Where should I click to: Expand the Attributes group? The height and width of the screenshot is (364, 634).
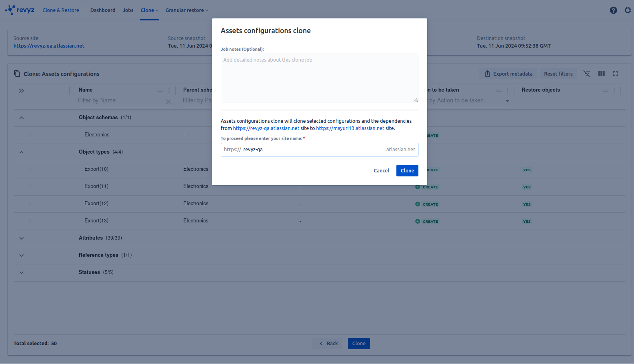(x=22, y=238)
